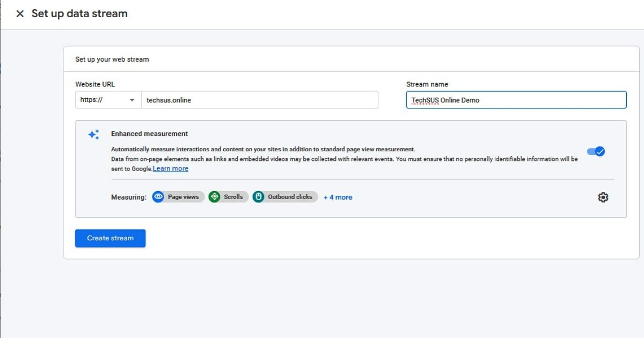Disable the Enhanced measurement toggle
Viewport: 644px width, 338px height.
[x=596, y=151]
